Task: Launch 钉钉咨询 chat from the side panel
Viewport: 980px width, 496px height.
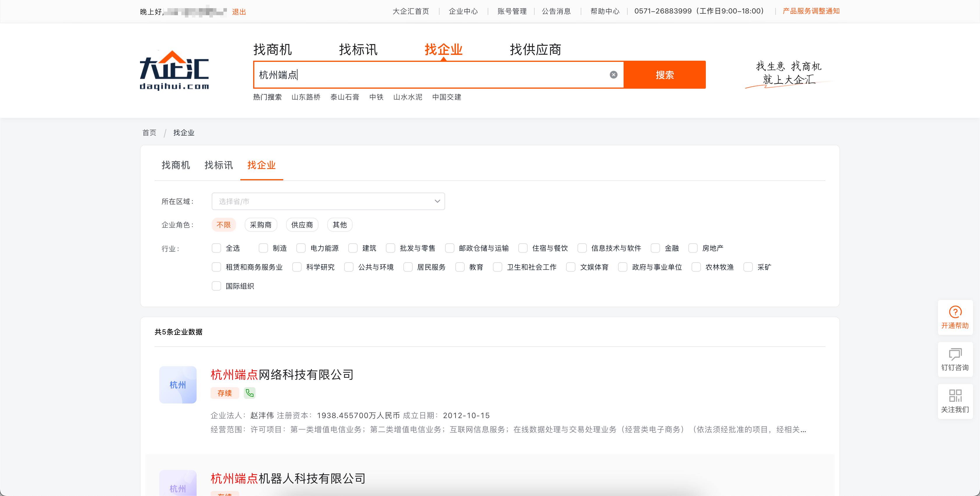Action: pos(955,359)
